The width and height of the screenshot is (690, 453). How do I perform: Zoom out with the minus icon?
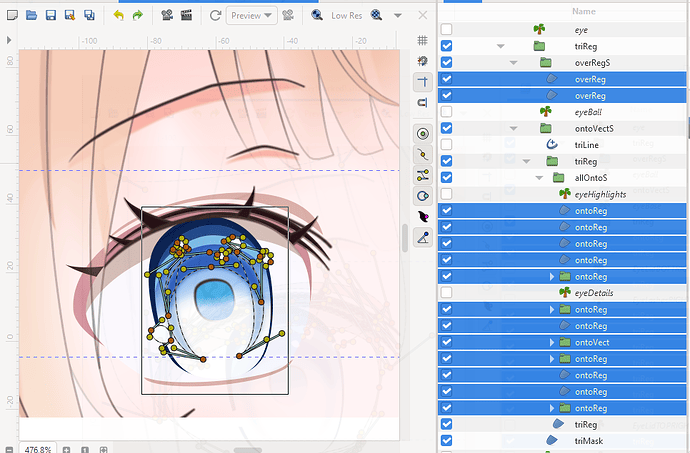tap(9, 449)
